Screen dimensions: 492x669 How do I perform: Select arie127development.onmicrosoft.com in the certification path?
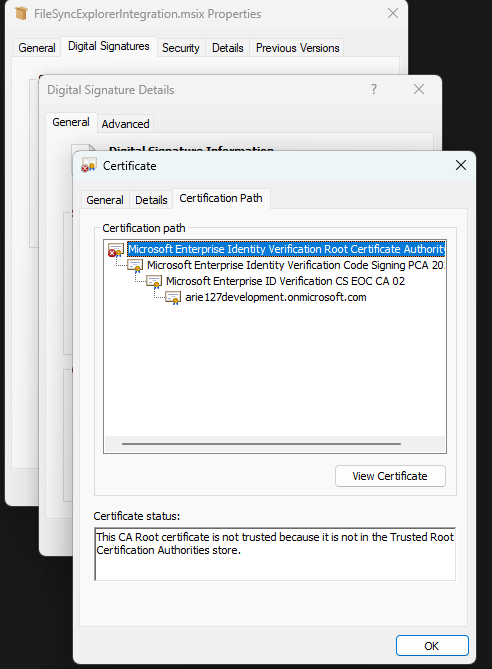coord(276,297)
